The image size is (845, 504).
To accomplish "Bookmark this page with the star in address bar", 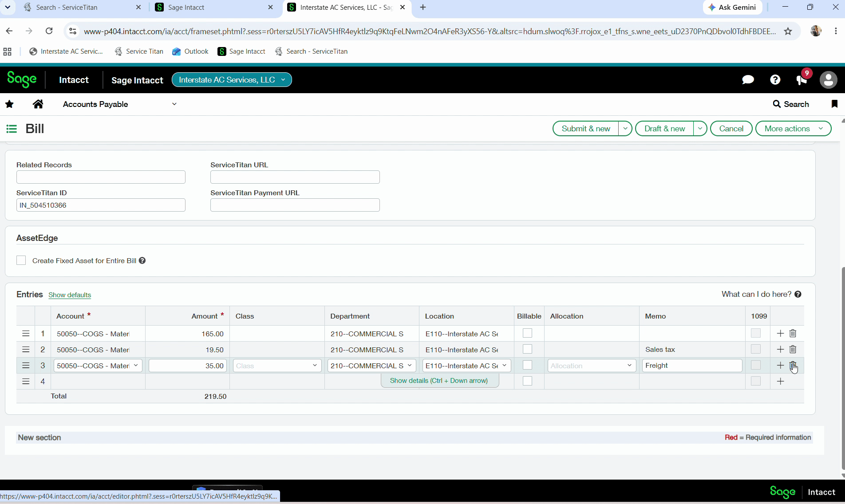I will [x=788, y=31].
